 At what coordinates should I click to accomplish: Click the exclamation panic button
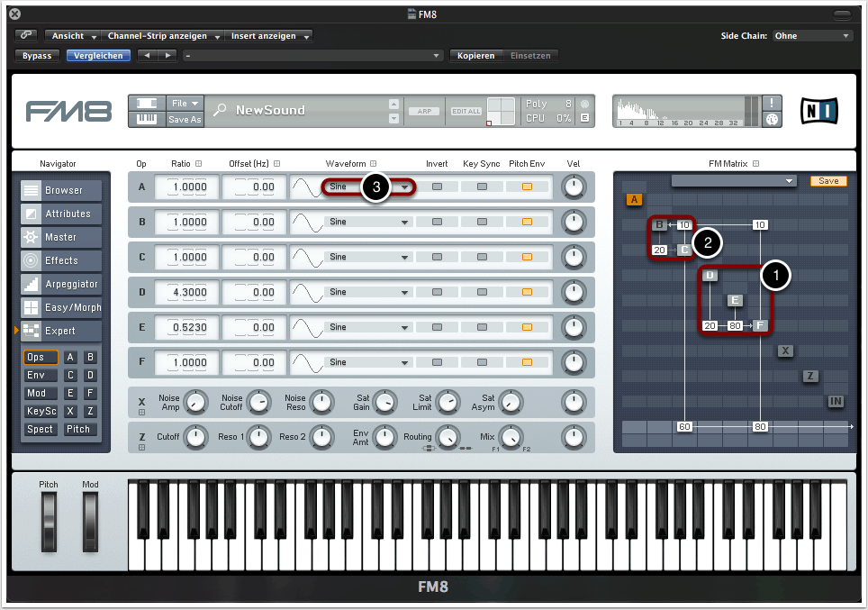click(x=773, y=103)
